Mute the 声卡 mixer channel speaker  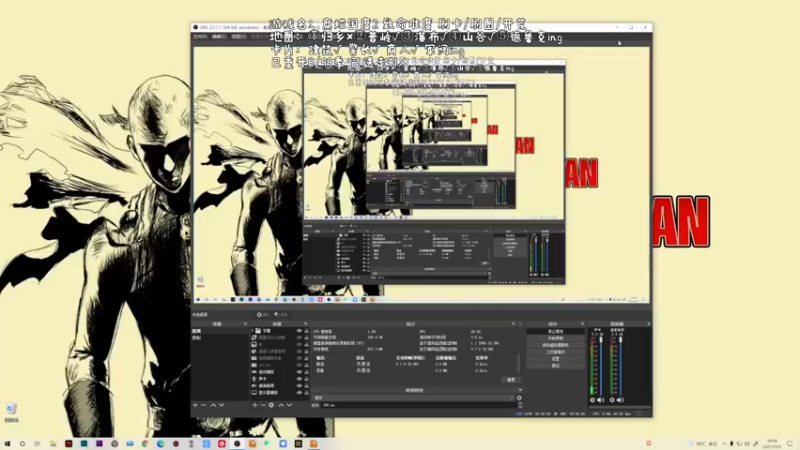[x=601, y=401]
